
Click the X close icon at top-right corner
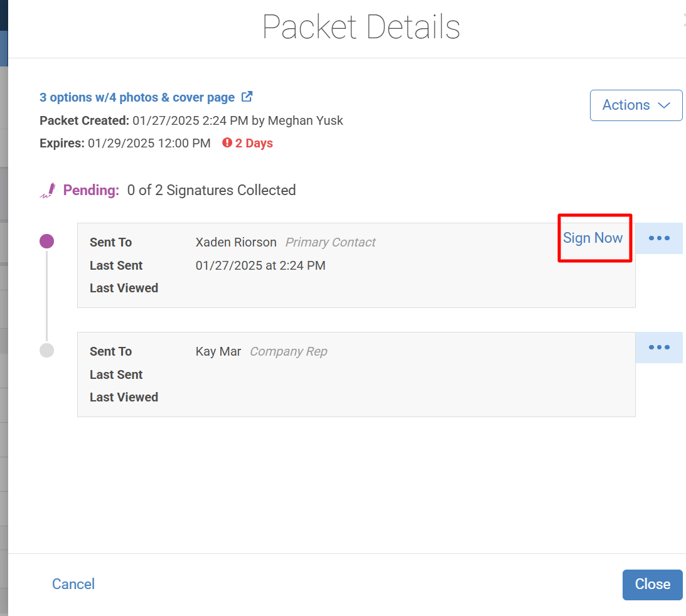[x=684, y=19]
